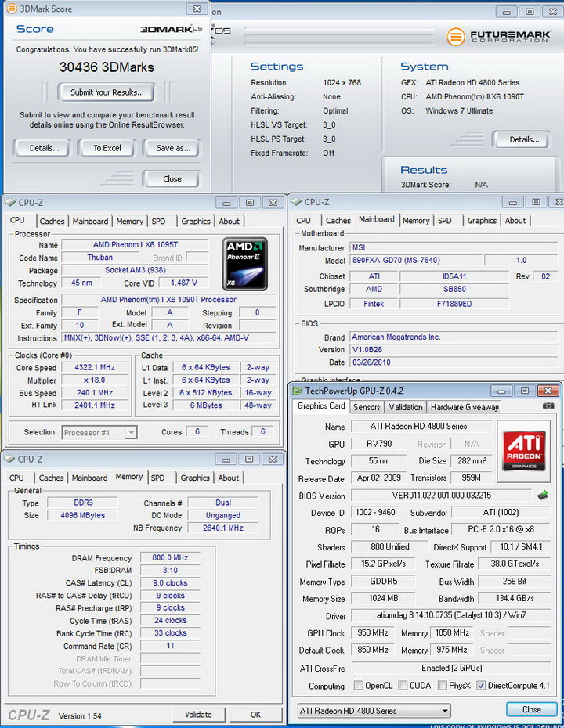Close the CPU-Z Memory window with X
Screen dimensions: 564x728
273,460
